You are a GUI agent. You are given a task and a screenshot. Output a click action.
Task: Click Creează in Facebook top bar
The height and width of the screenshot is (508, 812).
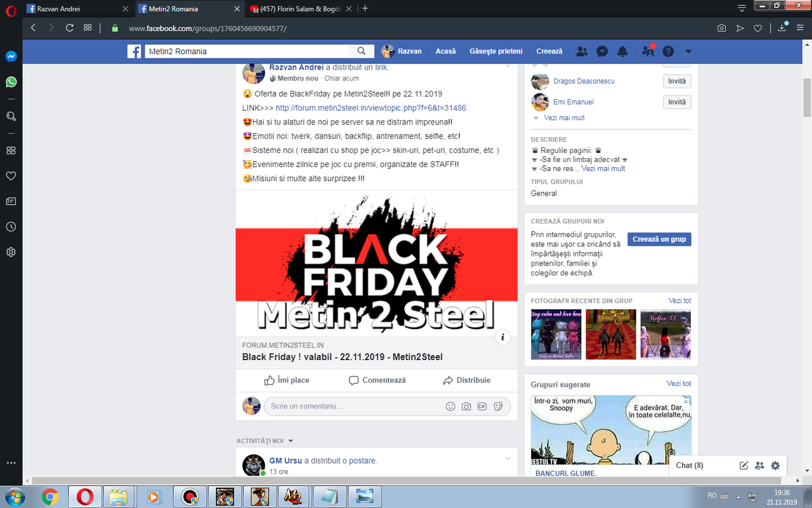click(549, 51)
